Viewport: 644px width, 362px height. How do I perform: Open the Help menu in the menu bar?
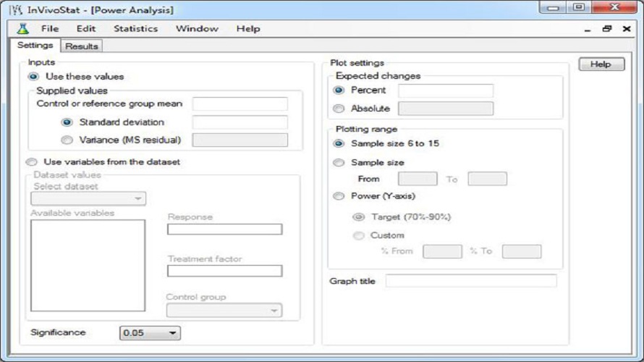click(248, 29)
